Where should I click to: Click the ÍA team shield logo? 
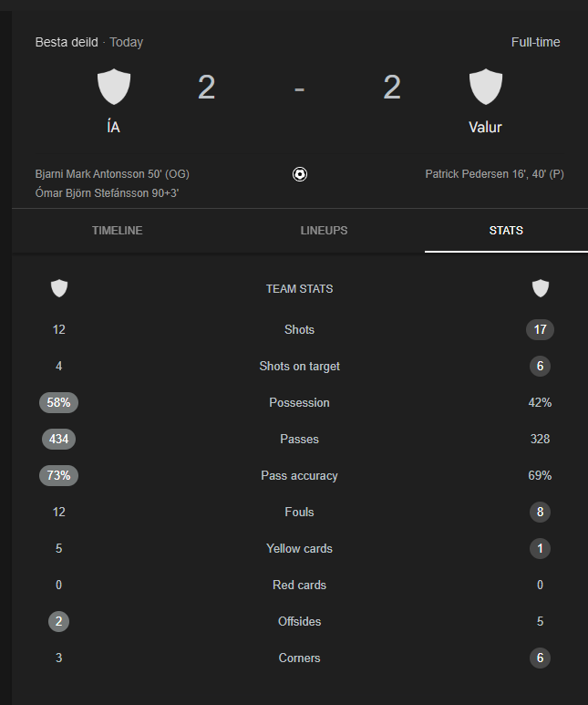coord(114,87)
